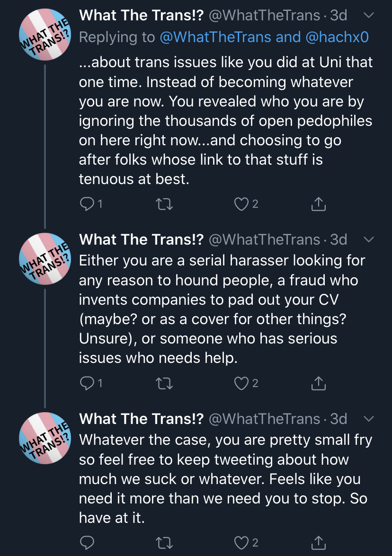Reply to the first tweet about trans issues
This screenshot has height=556, width=392.
87,204
